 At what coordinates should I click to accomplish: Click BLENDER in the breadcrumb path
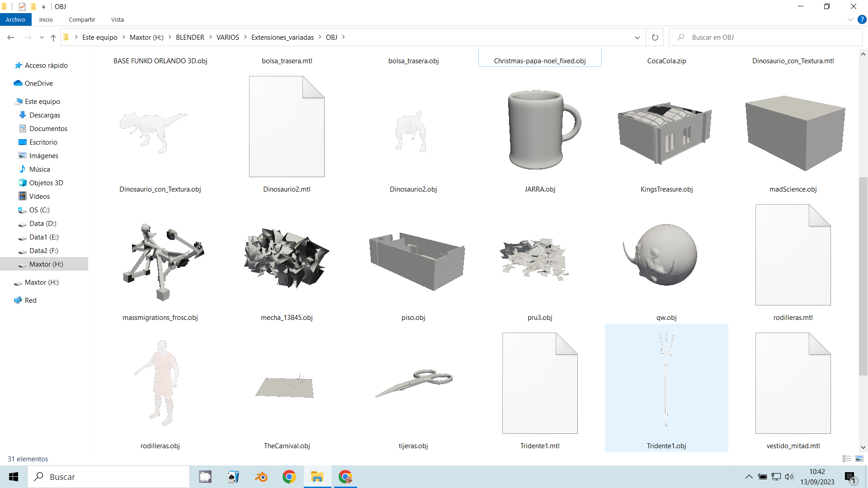click(190, 38)
